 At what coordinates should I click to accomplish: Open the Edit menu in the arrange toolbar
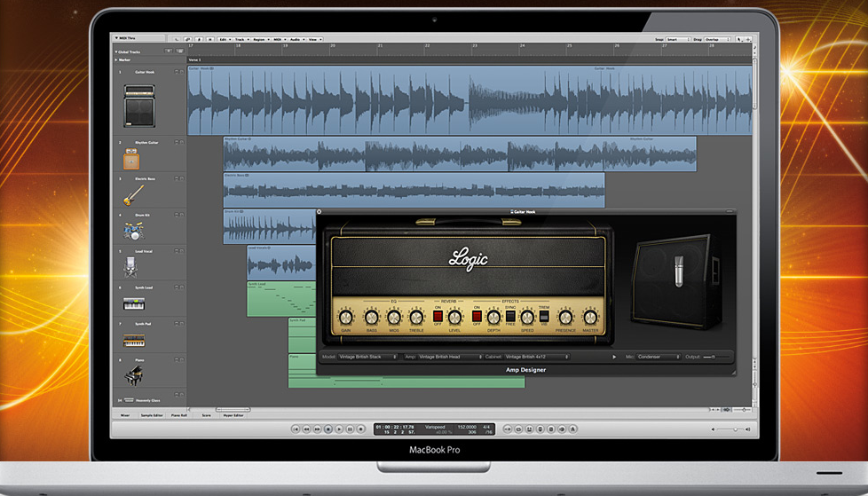224,39
